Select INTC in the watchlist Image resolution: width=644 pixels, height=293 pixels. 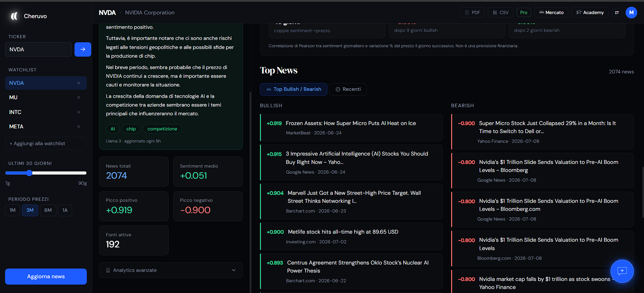(x=46, y=112)
